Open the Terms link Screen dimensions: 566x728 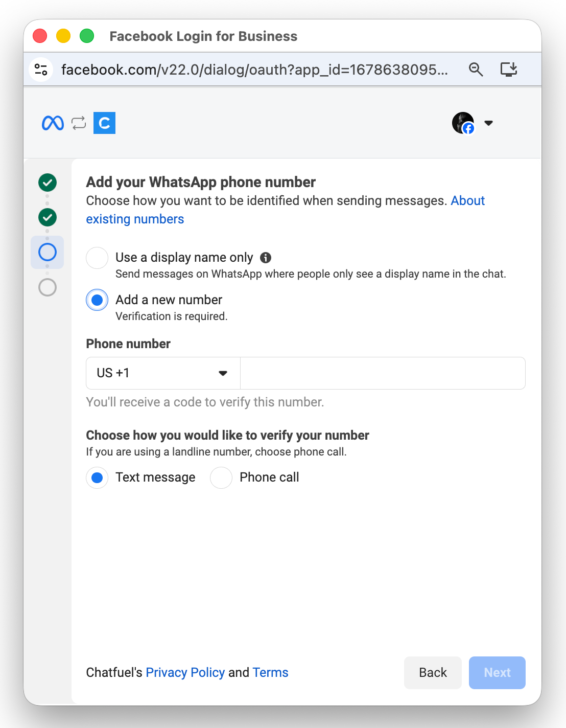tap(271, 672)
